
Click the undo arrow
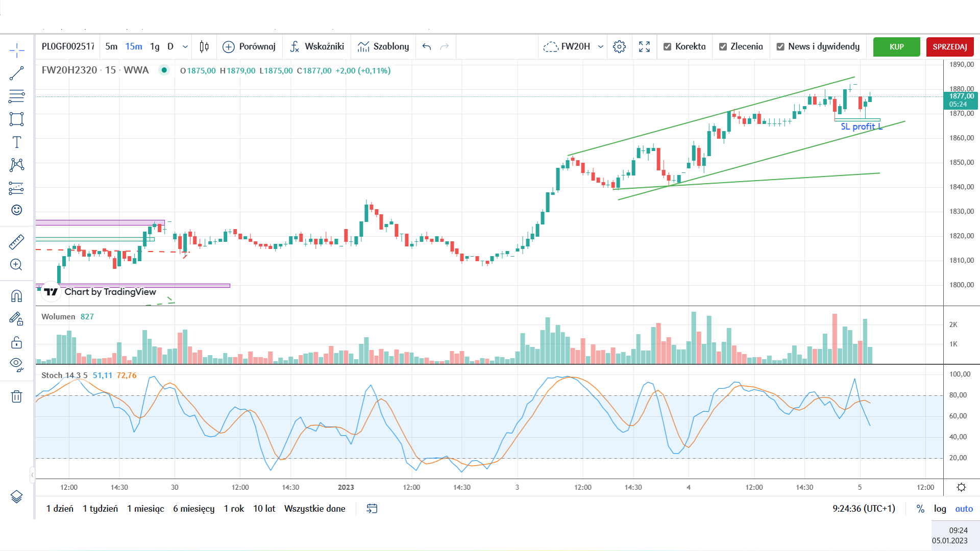point(427,46)
